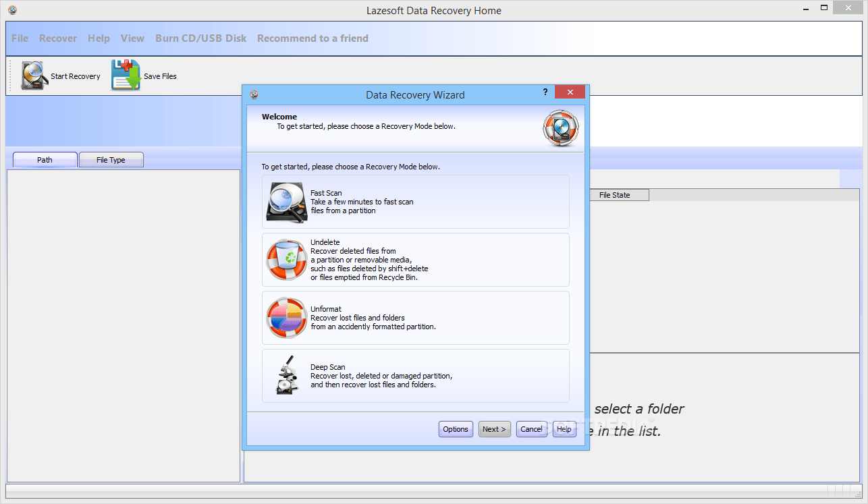Click the Lazesoft icon in the title bar
The image size is (868, 504).
(11, 10)
